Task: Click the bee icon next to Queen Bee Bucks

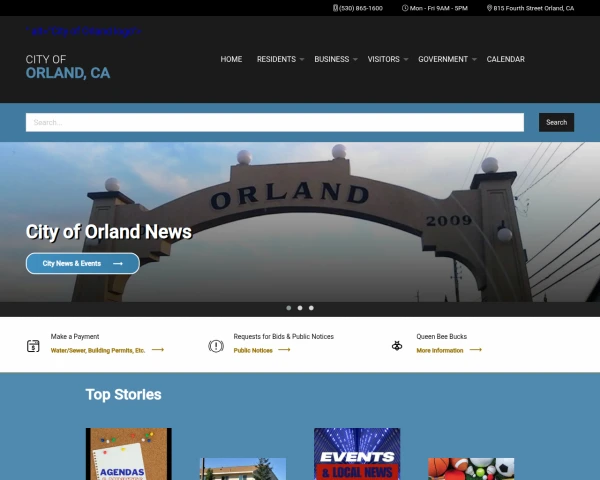Action: pos(397,346)
